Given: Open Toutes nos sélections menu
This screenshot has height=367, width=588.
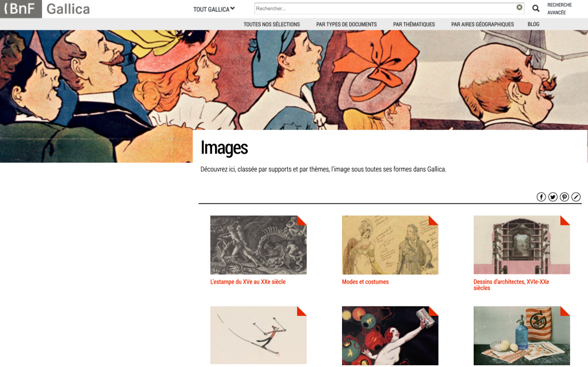Looking at the screenshot, I should pyautogui.click(x=271, y=24).
